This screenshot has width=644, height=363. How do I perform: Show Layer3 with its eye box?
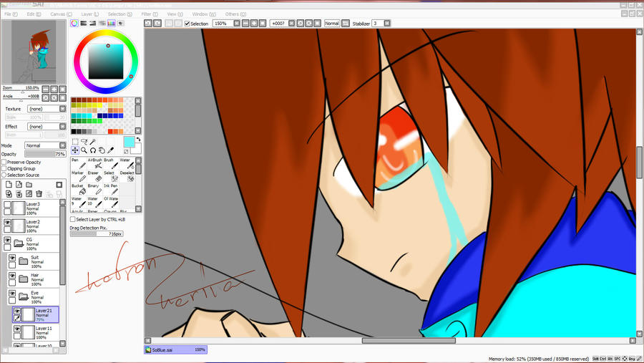pos(7,205)
